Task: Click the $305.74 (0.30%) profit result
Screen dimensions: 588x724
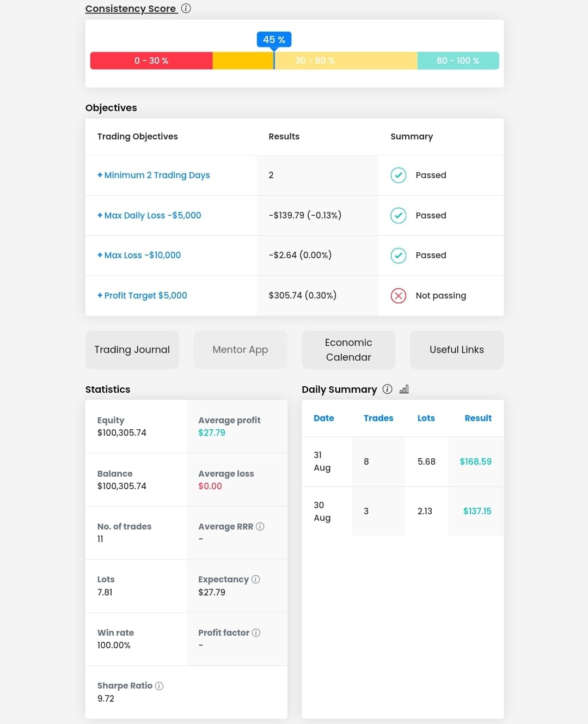Action: (303, 295)
